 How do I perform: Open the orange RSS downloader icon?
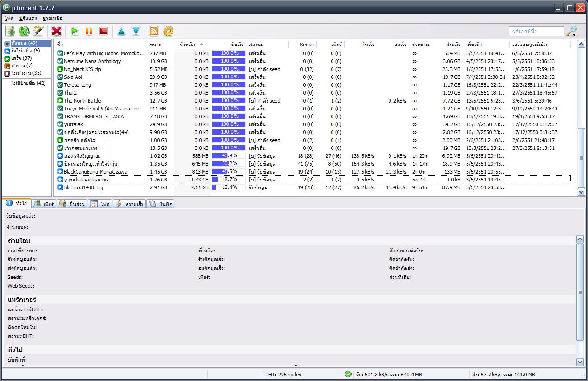tap(154, 31)
